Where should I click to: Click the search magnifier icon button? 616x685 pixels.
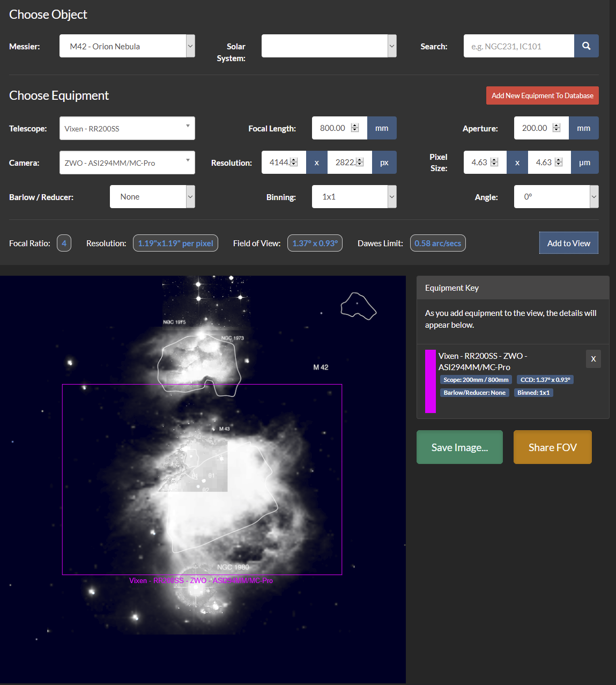586,46
